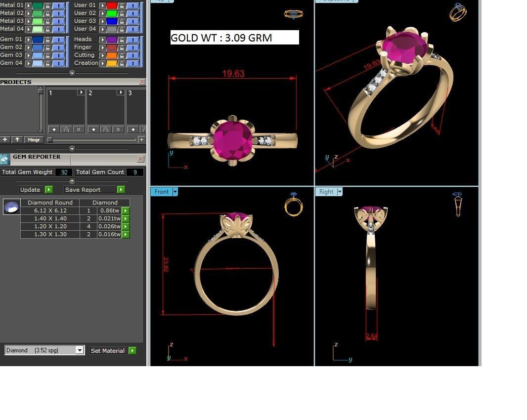Click the diamond round gem thumbnail
The height and width of the screenshot is (420, 527).
(x=11, y=207)
